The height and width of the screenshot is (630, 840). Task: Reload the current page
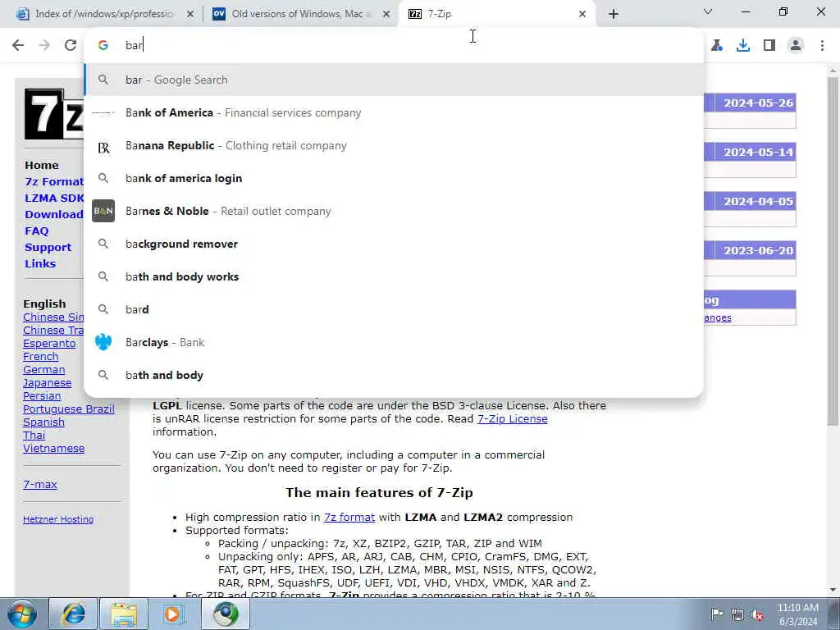click(71, 45)
